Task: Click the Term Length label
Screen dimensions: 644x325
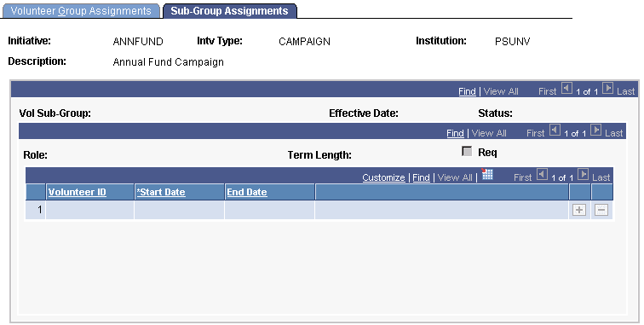Action: pyautogui.click(x=319, y=155)
